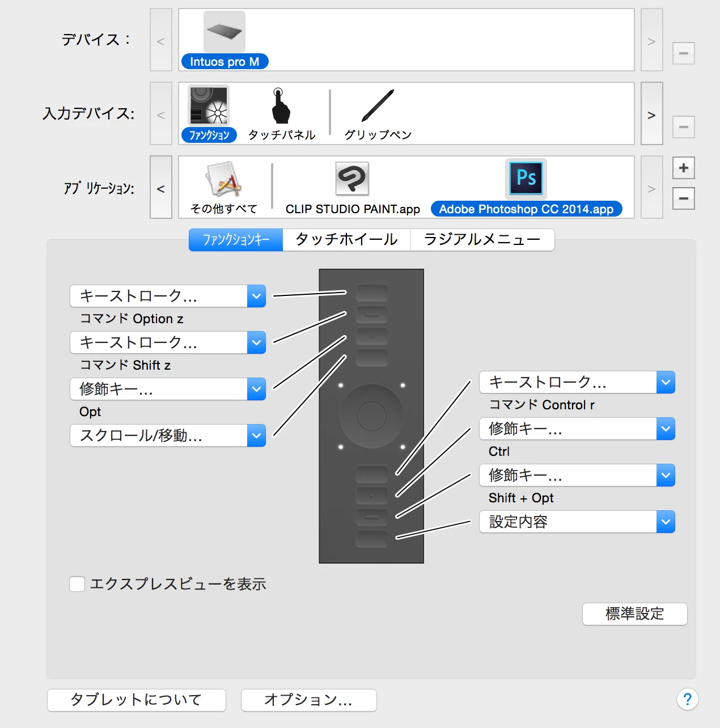The width and height of the screenshot is (720, 728).
Task: Open dropdown for コマンド Option z keystroke
Action: [168, 296]
